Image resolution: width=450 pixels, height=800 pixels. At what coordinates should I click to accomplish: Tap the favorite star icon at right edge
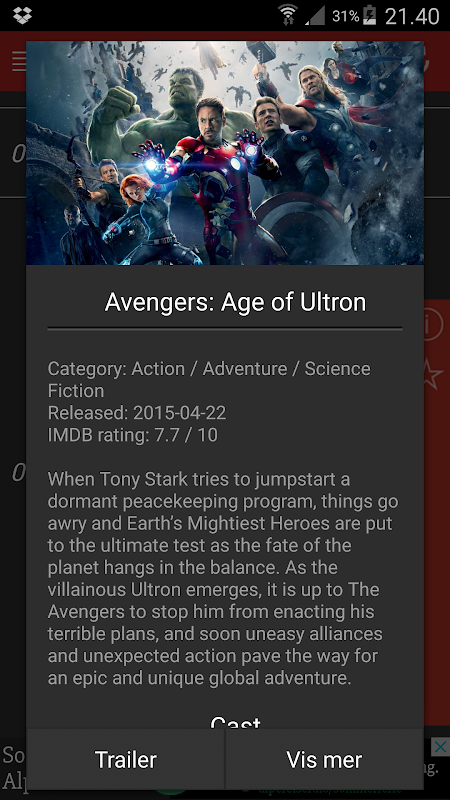433,375
